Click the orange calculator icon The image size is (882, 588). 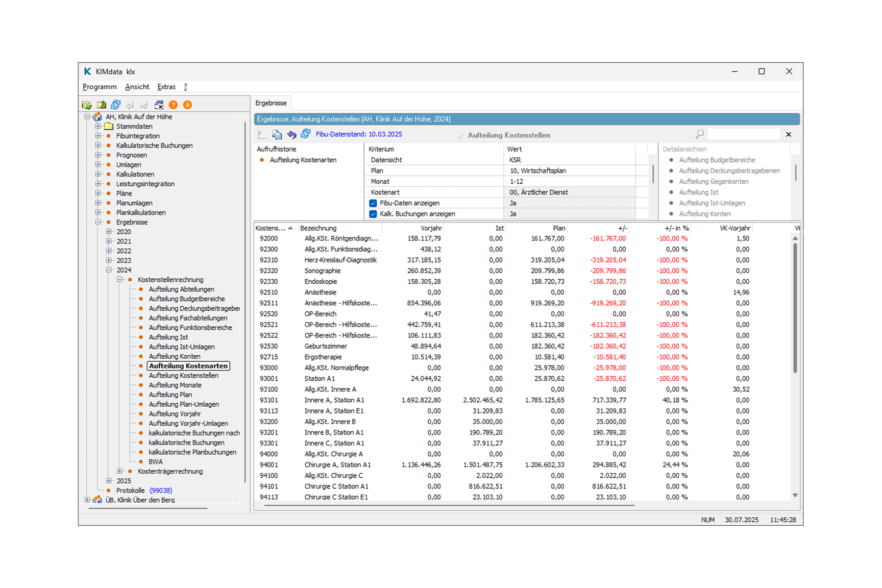[x=188, y=105]
